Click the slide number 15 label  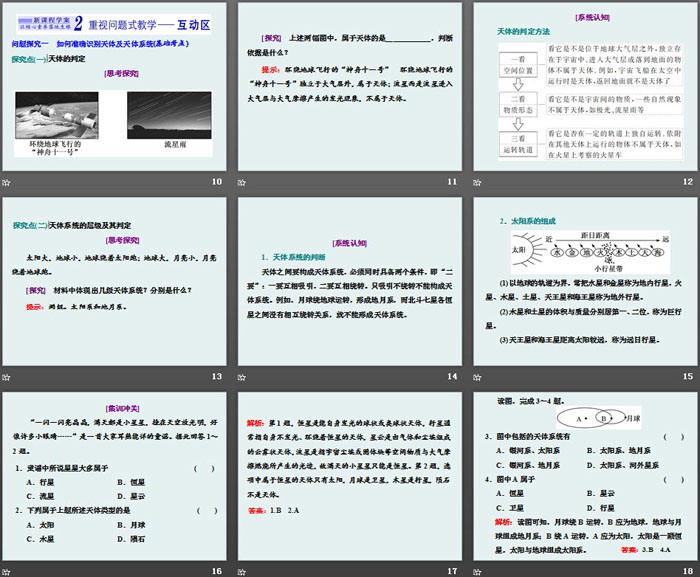687,376
